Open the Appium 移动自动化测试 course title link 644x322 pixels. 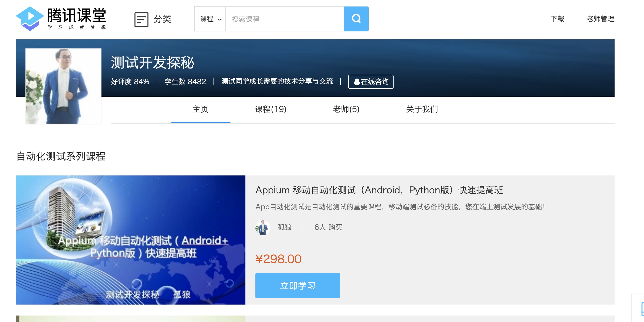coord(379,190)
